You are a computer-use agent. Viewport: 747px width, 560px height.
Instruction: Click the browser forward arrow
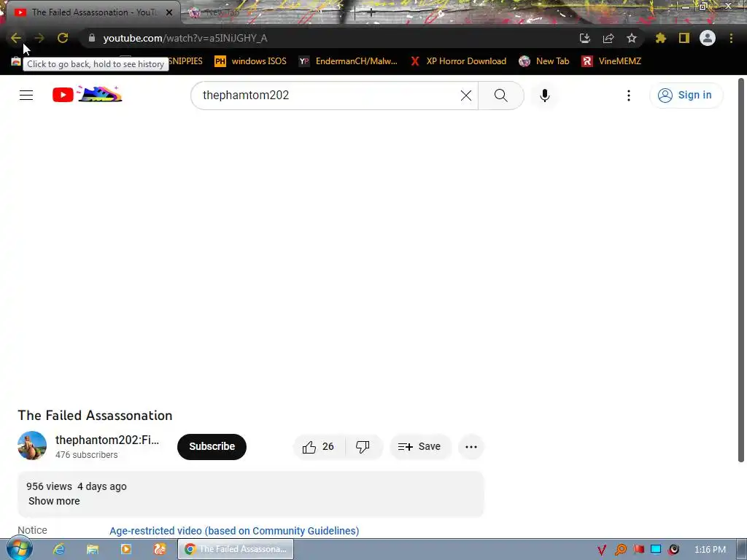tap(39, 38)
